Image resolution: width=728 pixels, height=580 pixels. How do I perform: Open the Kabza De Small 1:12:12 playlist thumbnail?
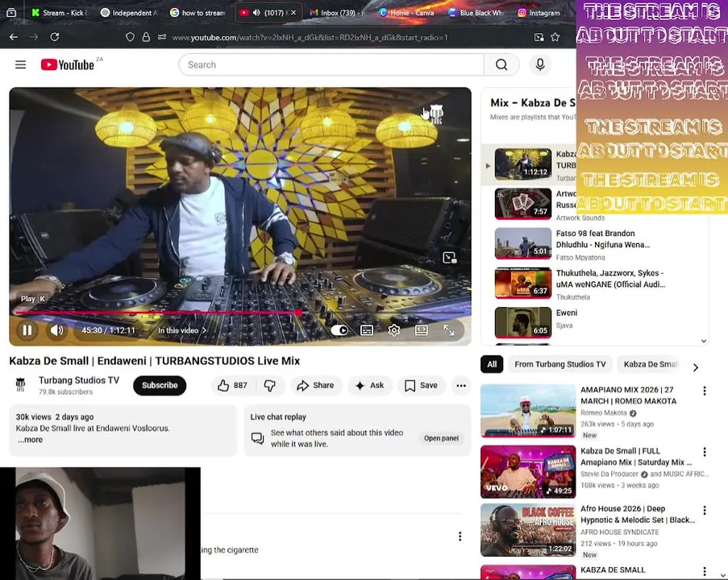[523, 164]
